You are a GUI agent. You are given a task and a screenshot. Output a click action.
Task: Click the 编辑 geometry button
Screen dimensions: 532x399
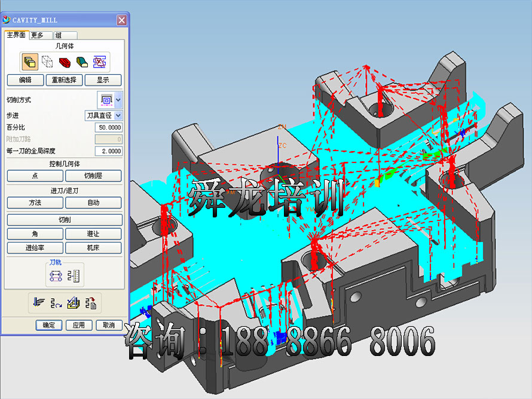click(26, 80)
